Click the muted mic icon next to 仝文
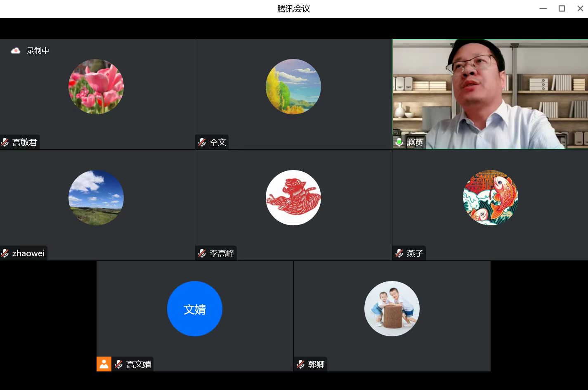 [x=202, y=142]
